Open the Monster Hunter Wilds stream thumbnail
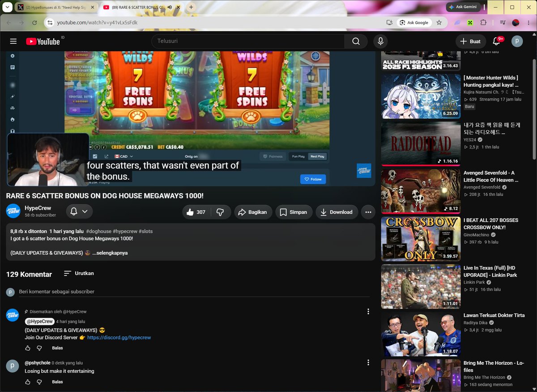Screen dimensions: 537x392 click(x=421, y=96)
